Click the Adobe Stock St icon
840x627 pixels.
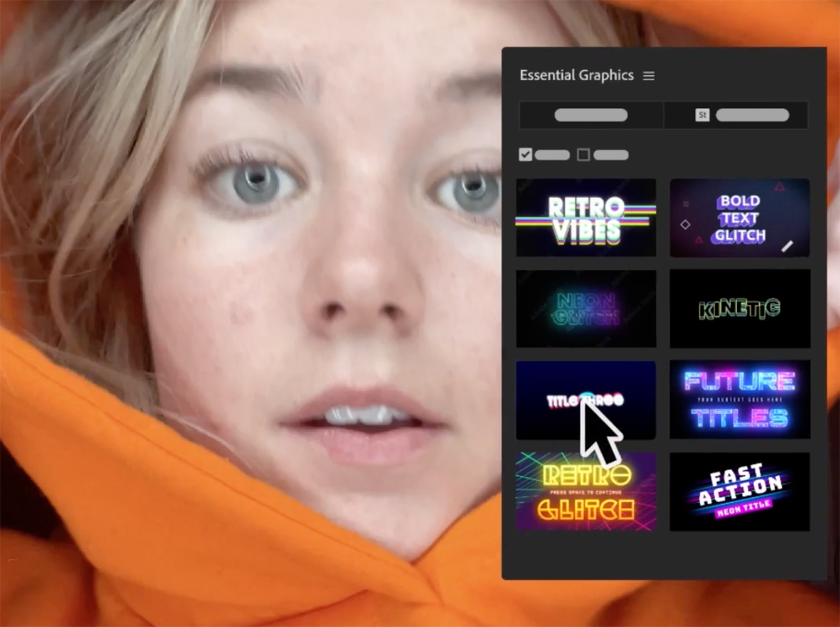(x=702, y=115)
